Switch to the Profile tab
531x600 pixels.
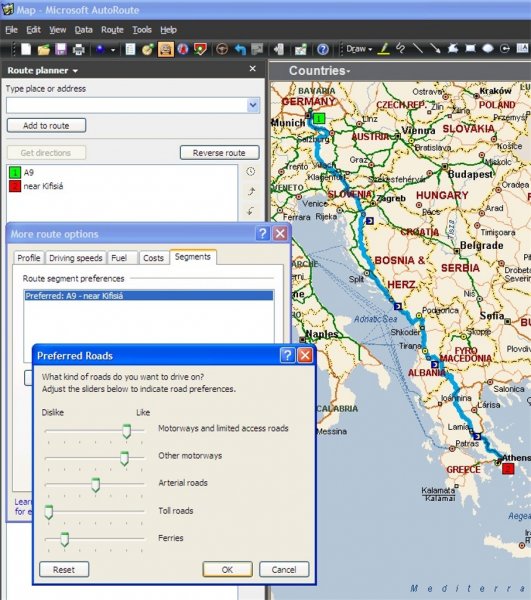click(29, 258)
